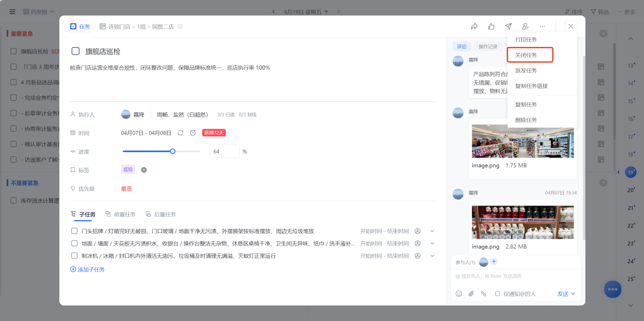Viewport: 644px width, 321px height.
Task: Check the 旗舰店巡检 task completion checkbox in dialog
Action: point(75,51)
